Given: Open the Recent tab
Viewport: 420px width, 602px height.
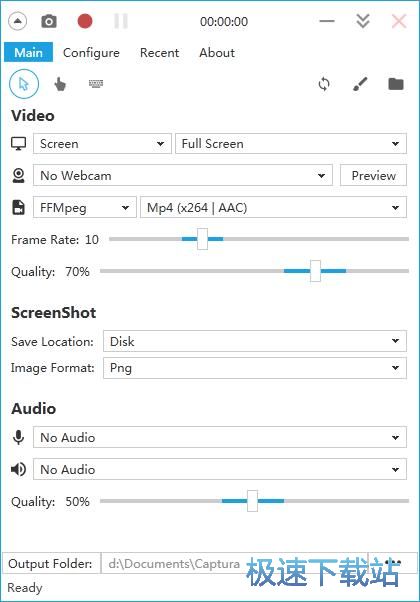Looking at the screenshot, I should pyautogui.click(x=159, y=53).
